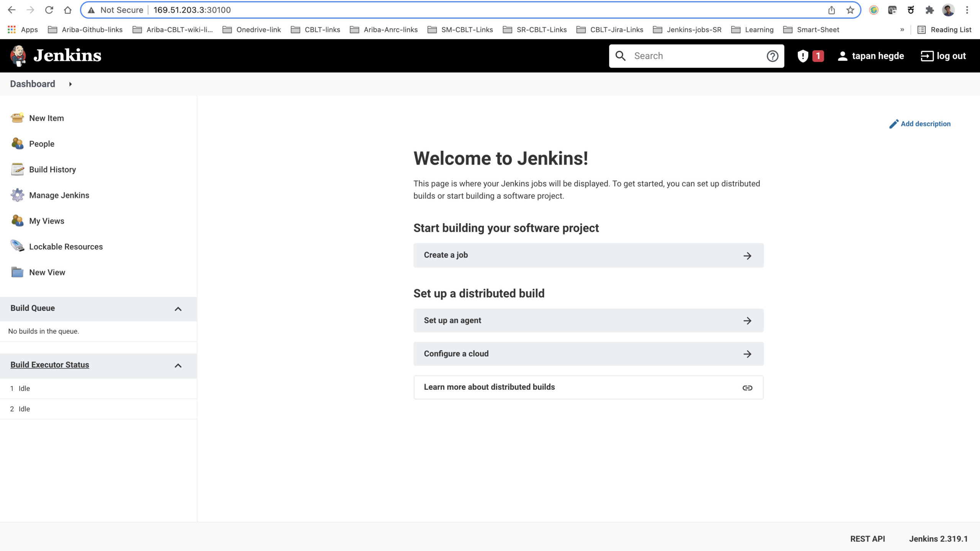The height and width of the screenshot is (551, 980).
Task: Bookmark this page with the star icon
Action: point(850,10)
